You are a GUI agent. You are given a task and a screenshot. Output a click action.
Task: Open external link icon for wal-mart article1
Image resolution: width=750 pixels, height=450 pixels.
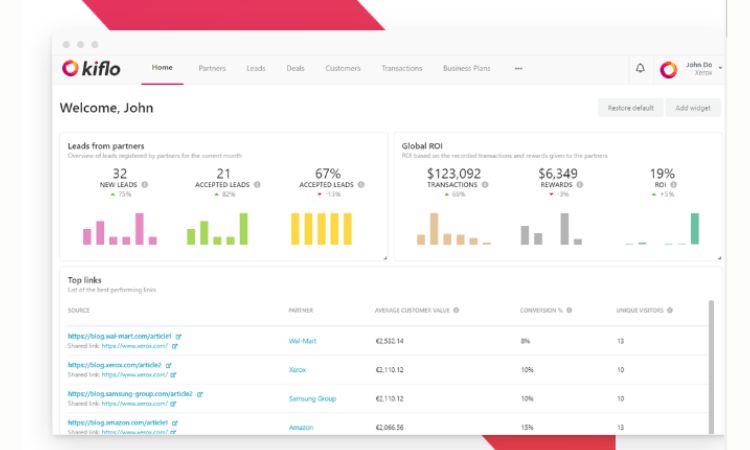[179, 336]
